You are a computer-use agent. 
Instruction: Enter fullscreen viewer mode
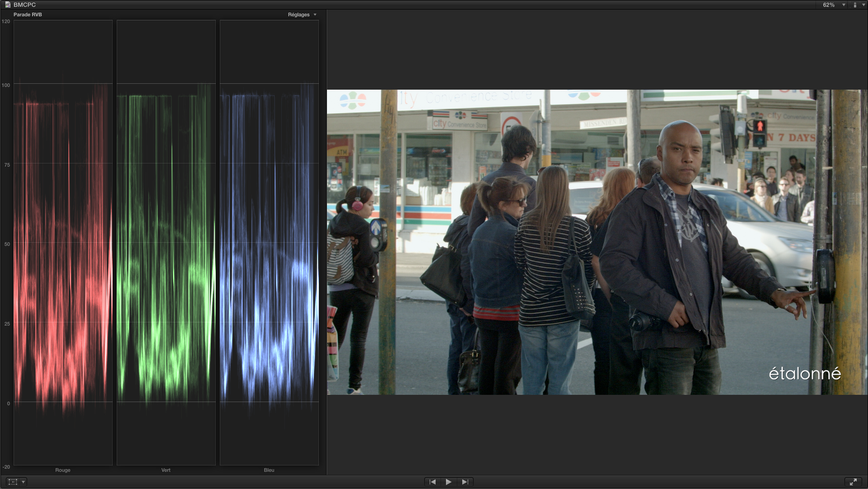(x=853, y=482)
